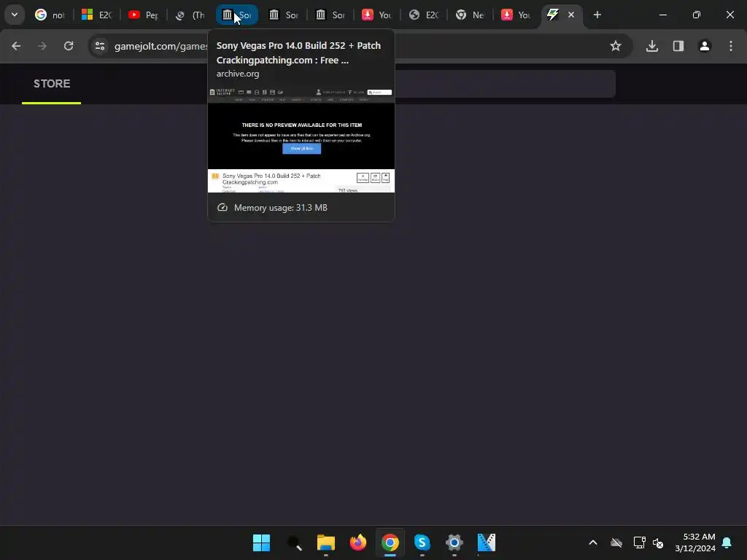Screen dimensions: 747x560
Task: Click the archive.org domain in tab preview
Action: click(x=238, y=74)
